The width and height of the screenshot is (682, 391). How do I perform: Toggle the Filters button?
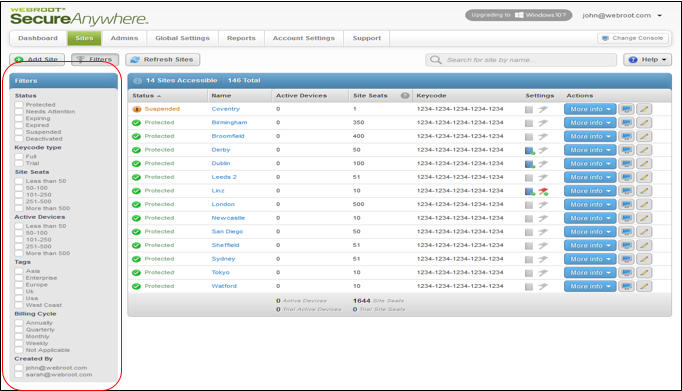pos(95,60)
